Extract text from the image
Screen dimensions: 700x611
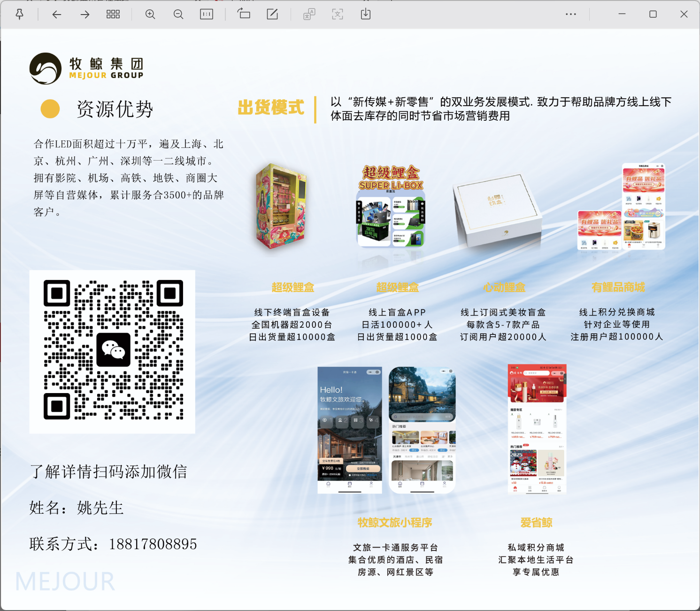click(338, 14)
